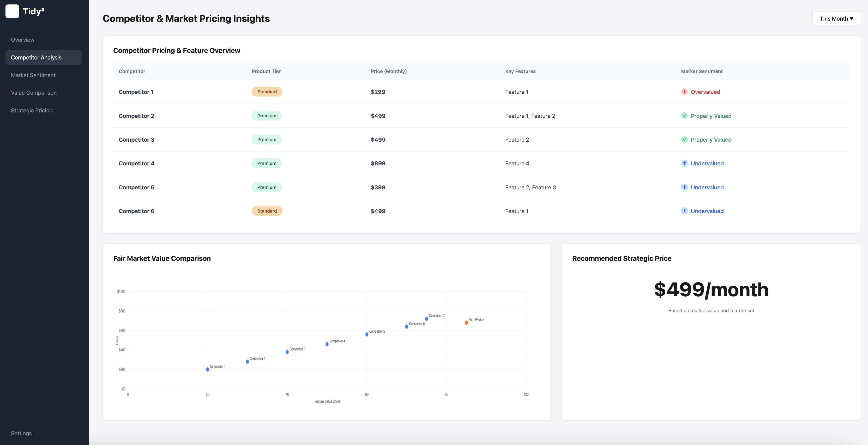
Task: Click the green checkmark icon for Competitor 2
Action: (x=684, y=116)
